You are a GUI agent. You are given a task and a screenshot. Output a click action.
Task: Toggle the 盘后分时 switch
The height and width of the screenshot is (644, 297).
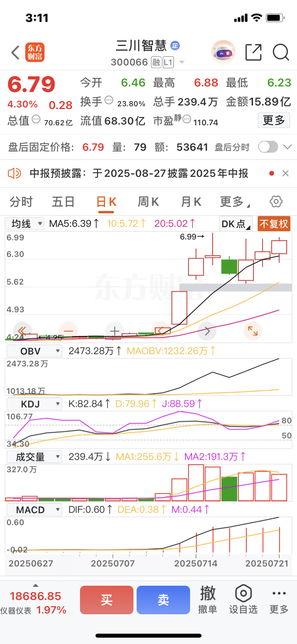(x=268, y=147)
